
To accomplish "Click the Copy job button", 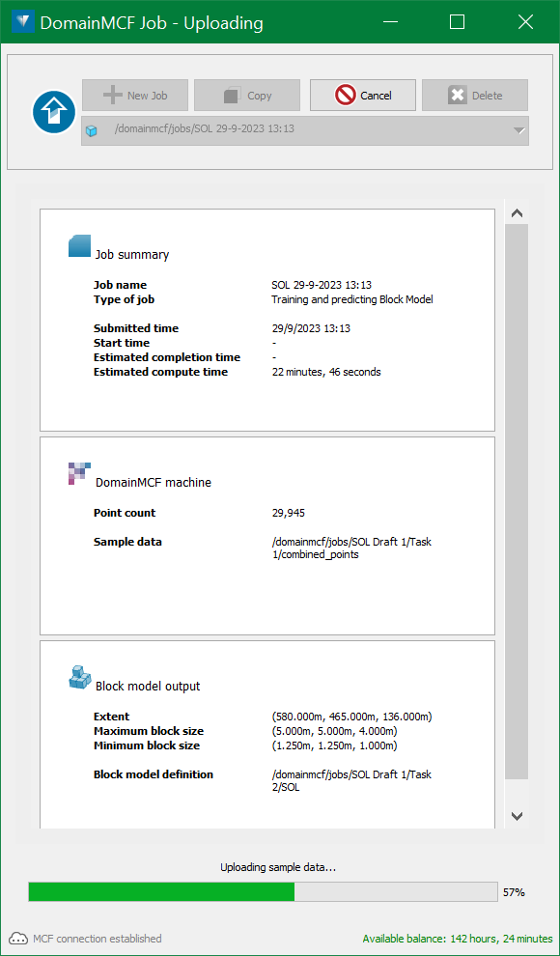I will tap(247, 95).
